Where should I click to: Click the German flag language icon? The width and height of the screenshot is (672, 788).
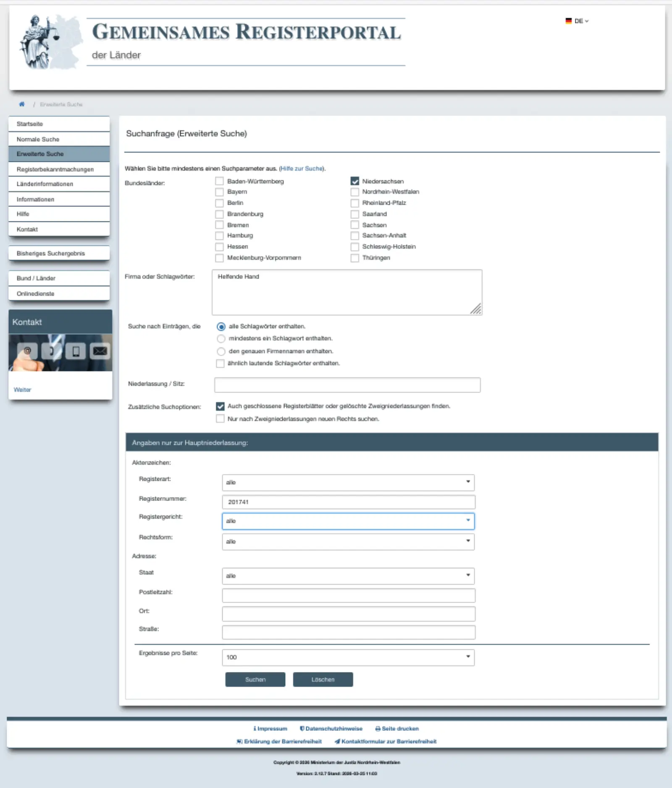[x=568, y=21]
